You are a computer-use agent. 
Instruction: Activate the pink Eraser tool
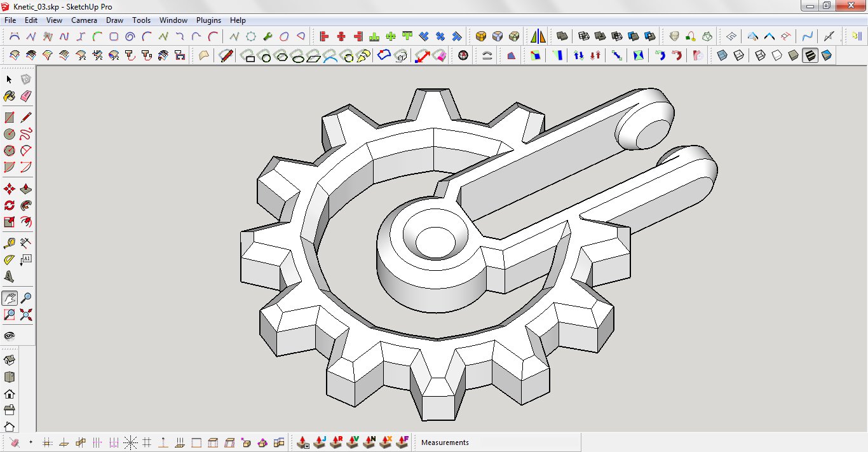coord(25,96)
